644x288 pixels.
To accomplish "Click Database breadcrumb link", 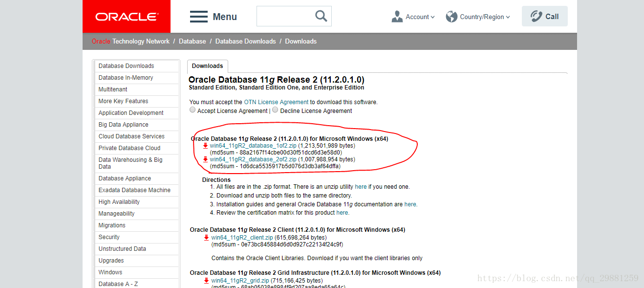I will pos(192,42).
